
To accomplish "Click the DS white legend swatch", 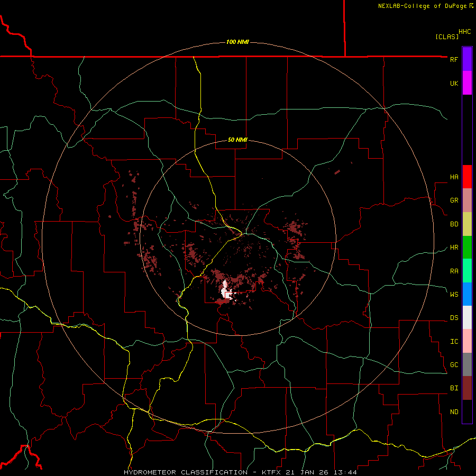I will click(x=467, y=317).
